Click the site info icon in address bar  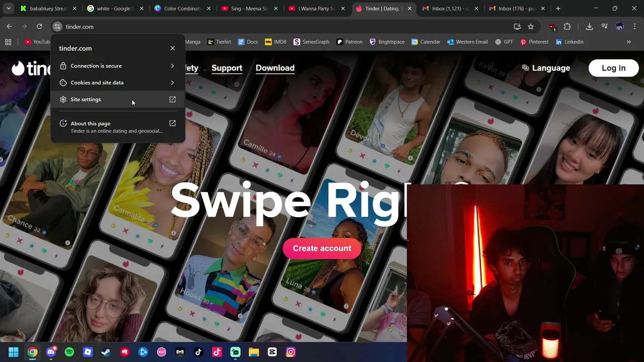[x=57, y=27]
